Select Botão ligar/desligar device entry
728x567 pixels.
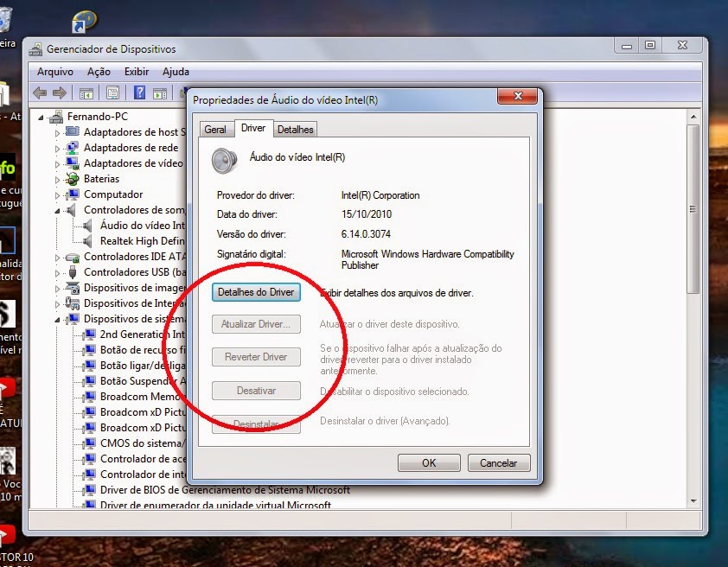tap(143, 366)
